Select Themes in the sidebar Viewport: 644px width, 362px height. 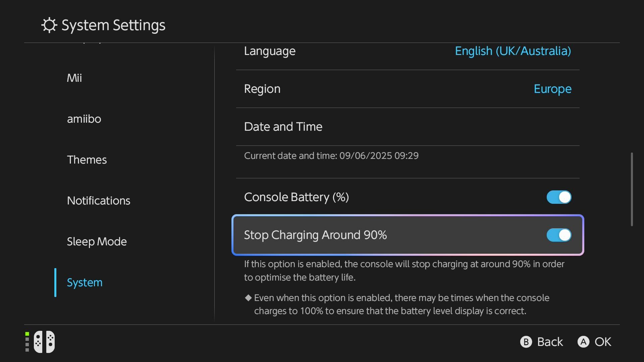click(87, 160)
